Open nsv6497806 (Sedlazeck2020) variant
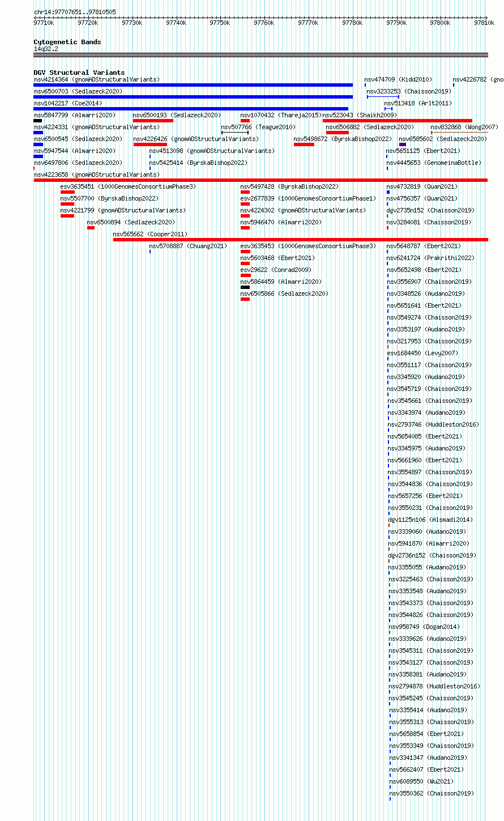The height and width of the screenshot is (821, 504). point(78,163)
